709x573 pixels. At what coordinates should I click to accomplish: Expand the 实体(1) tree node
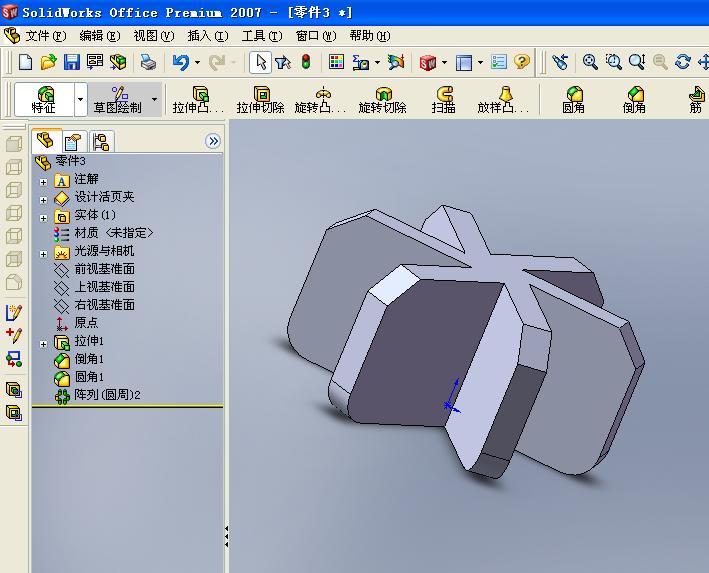(x=43, y=218)
